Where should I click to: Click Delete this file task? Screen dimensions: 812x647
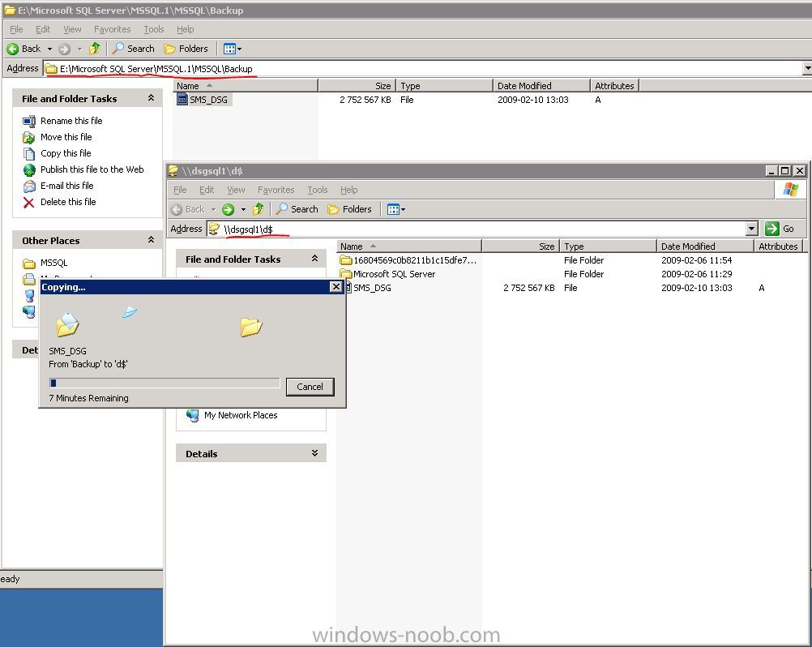pos(59,202)
